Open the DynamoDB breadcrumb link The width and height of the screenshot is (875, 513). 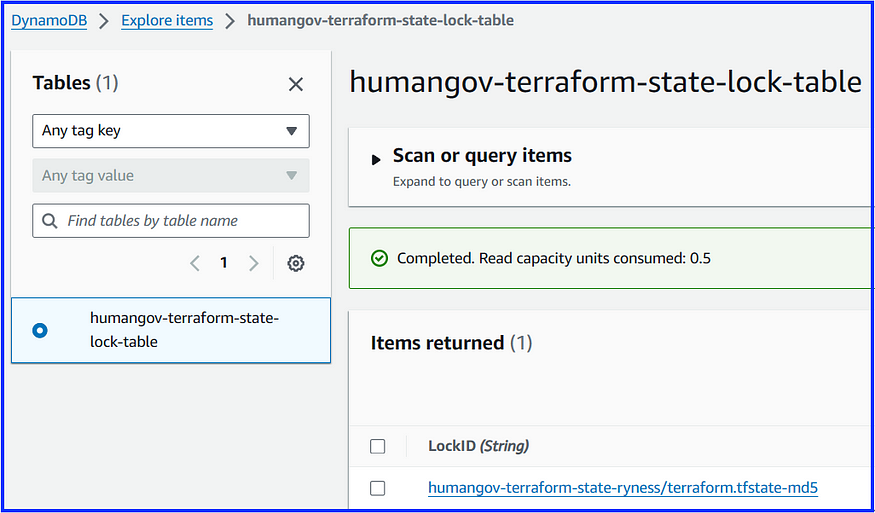[x=49, y=21]
